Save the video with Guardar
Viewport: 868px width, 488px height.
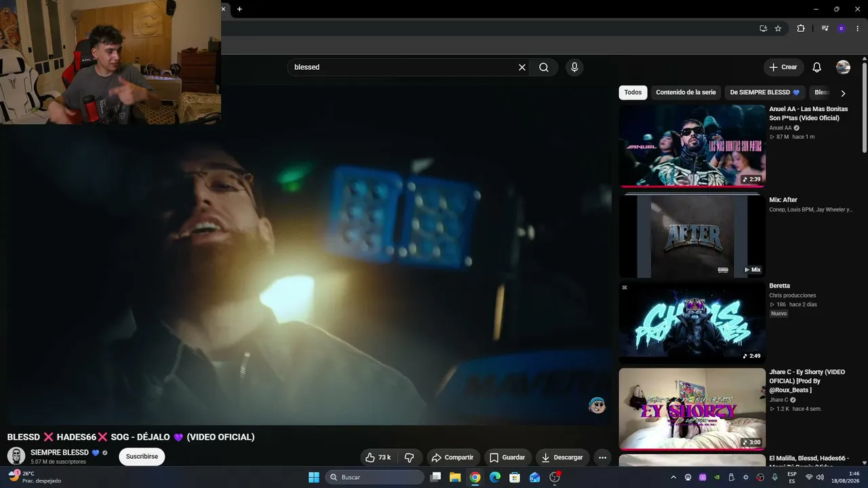[x=507, y=457]
